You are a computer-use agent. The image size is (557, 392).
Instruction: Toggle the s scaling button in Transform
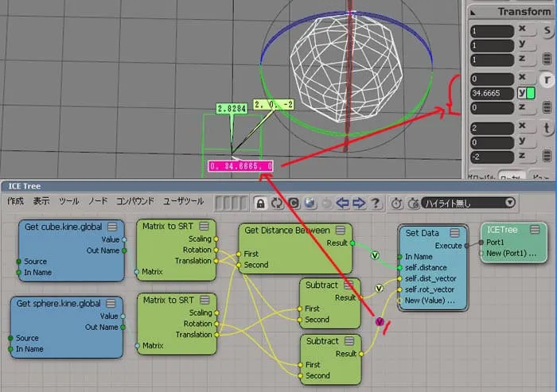tap(547, 31)
